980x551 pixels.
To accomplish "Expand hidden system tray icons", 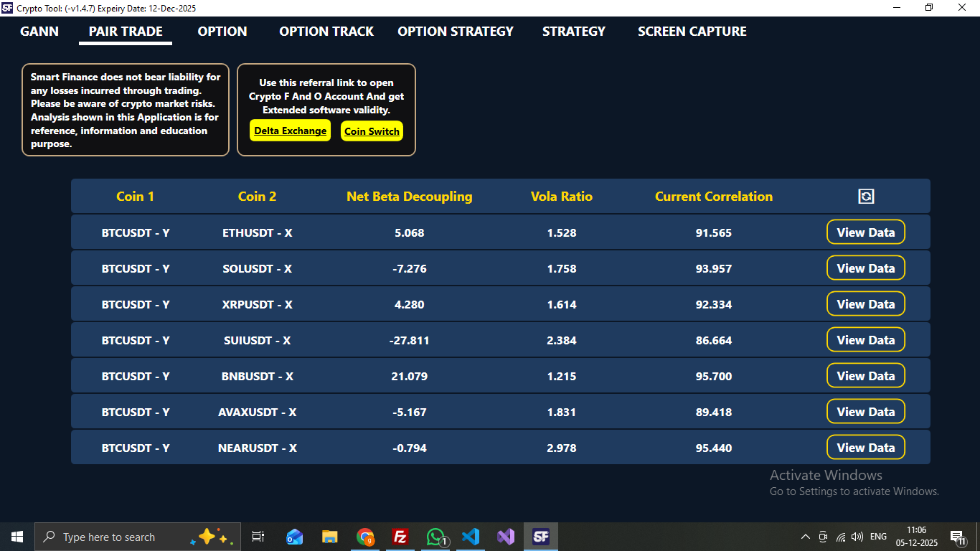I will click(x=805, y=536).
